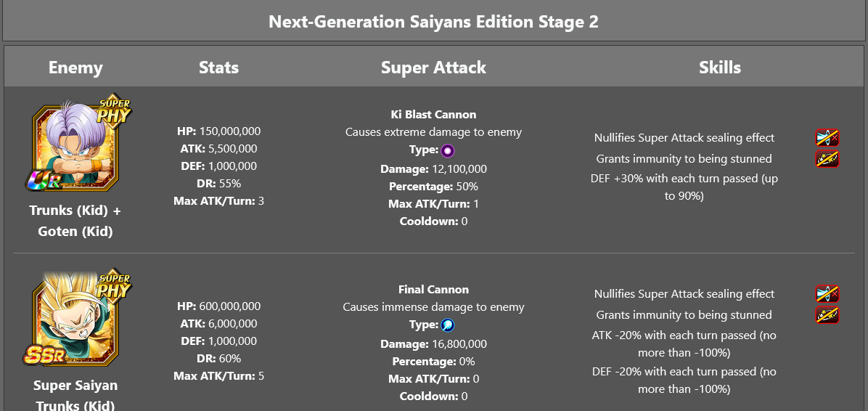Click the Super PHY badge on the Super Saiyan Trunks card
868x411 pixels.
tap(114, 285)
